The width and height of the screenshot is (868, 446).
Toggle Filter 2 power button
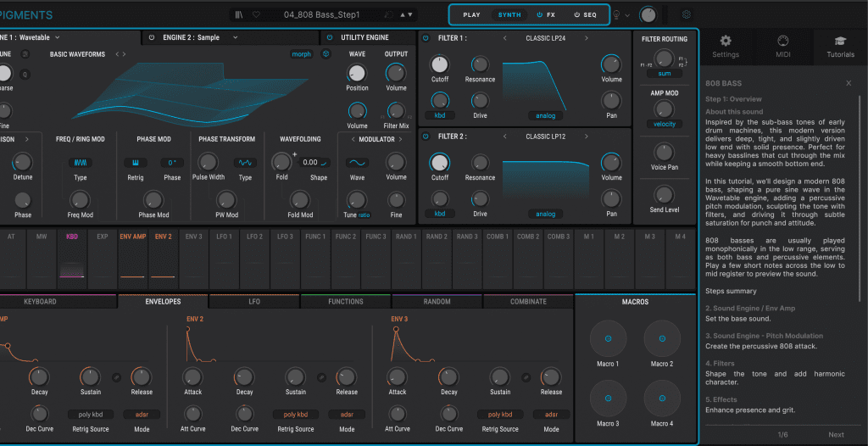point(426,136)
